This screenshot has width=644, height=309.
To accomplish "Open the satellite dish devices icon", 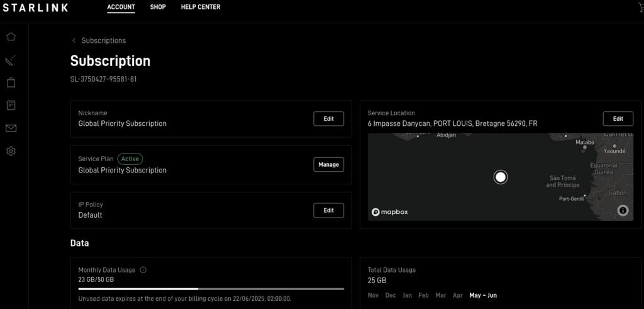I will [11, 60].
